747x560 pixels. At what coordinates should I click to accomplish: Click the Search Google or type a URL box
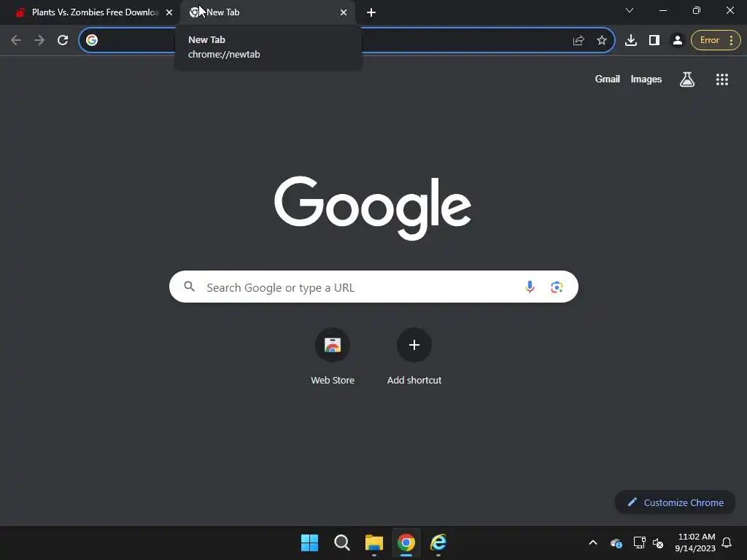(x=373, y=287)
